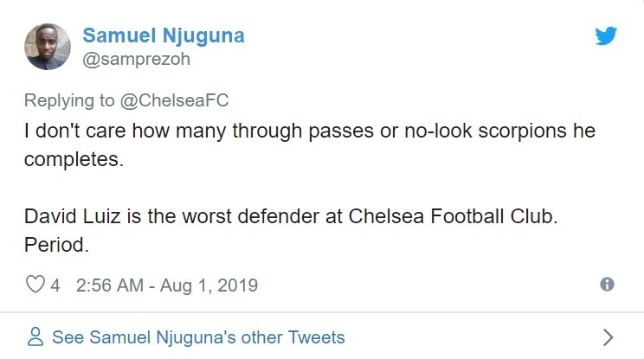
Task: Click the Aug 1, 2019 date
Action: [209, 285]
